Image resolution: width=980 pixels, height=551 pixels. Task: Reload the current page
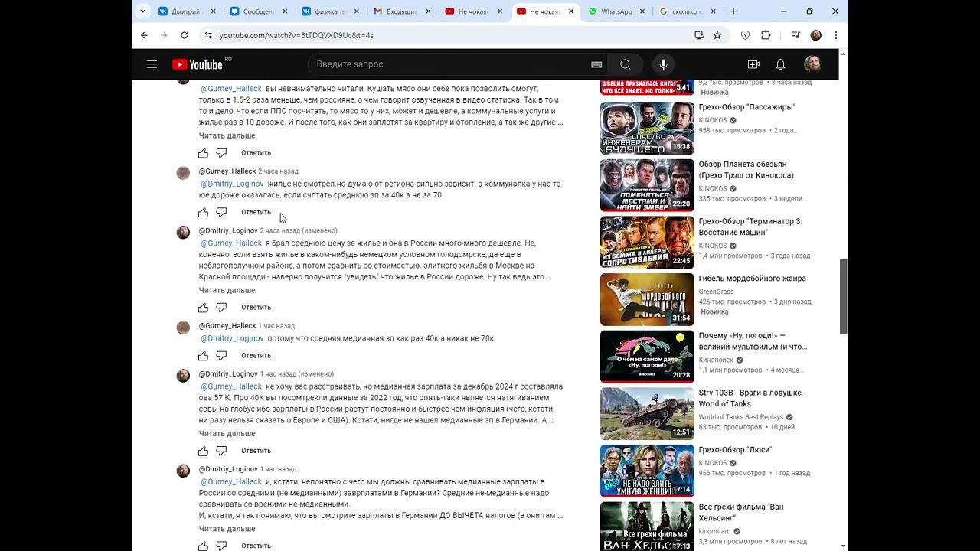click(184, 35)
